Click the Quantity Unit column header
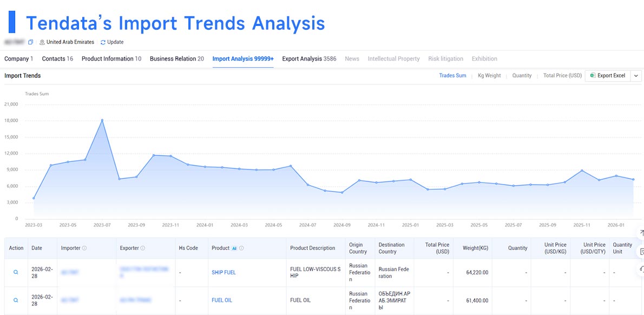The image size is (644, 315). point(622,248)
